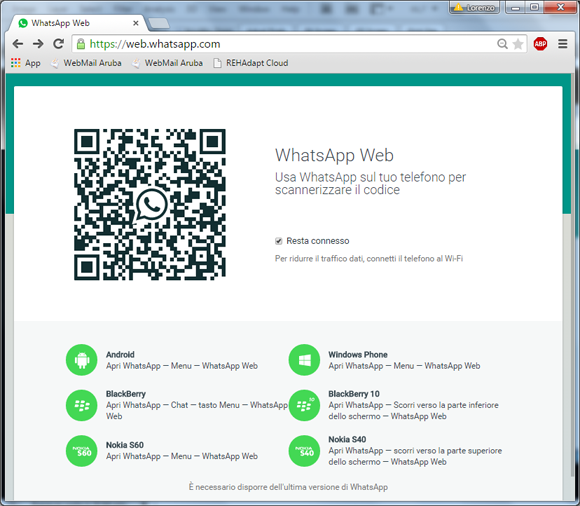Click the Nokia S60 icon
Viewport: 580px width, 506px height.
pos(82,451)
